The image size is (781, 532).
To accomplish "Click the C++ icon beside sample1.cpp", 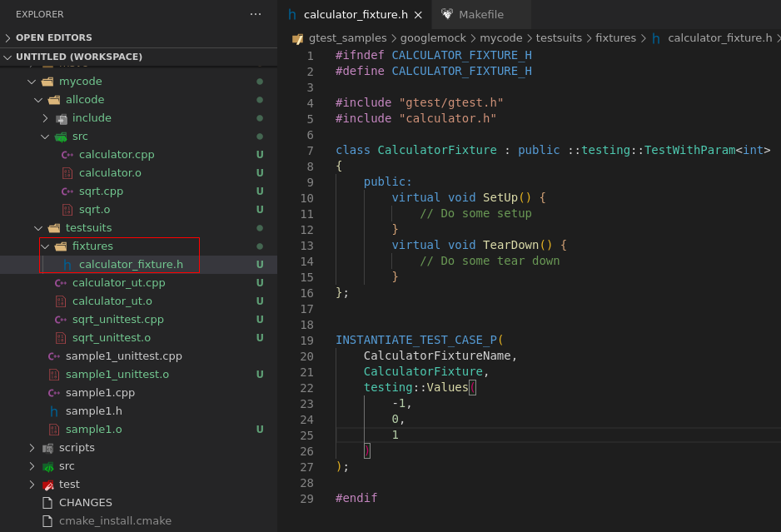I will pyautogui.click(x=54, y=393).
